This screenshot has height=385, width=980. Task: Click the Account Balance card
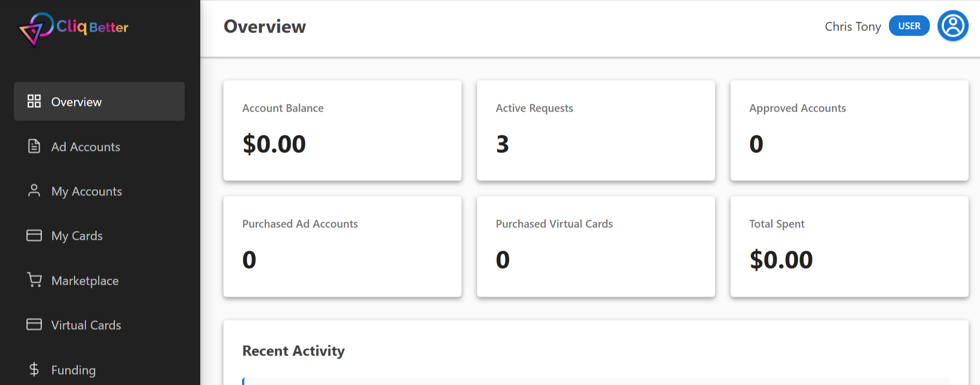point(342,130)
